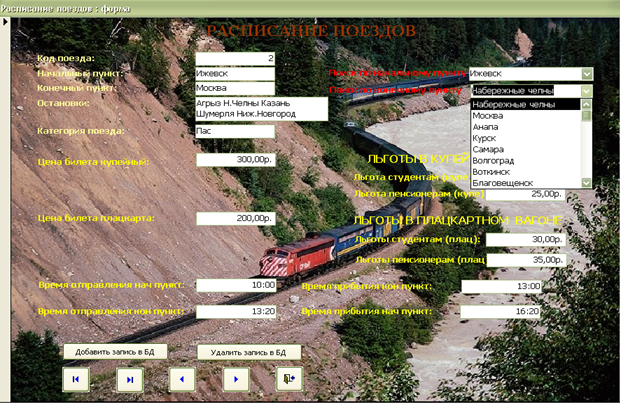The image size is (620, 403).
Task: Go to the first record
Action: click(78, 379)
